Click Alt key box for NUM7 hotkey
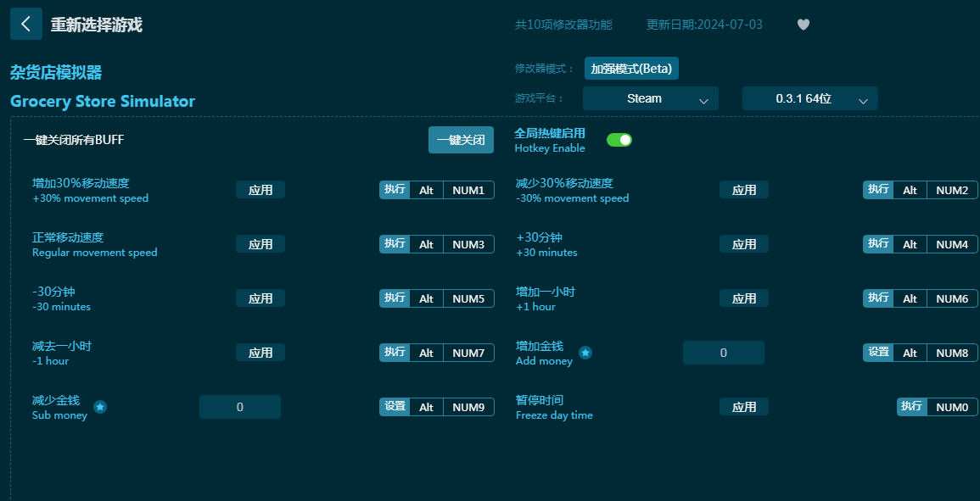 point(426,353)
